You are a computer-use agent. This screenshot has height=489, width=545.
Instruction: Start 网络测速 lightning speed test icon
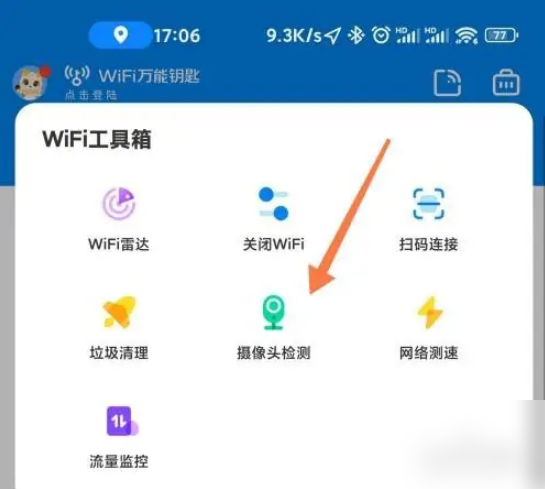coord(430,312)
